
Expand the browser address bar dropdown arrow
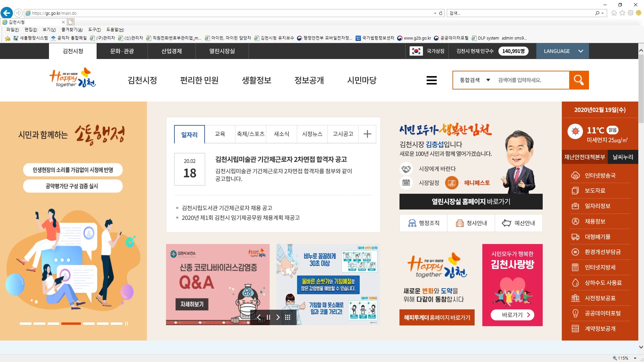[435, 13]
